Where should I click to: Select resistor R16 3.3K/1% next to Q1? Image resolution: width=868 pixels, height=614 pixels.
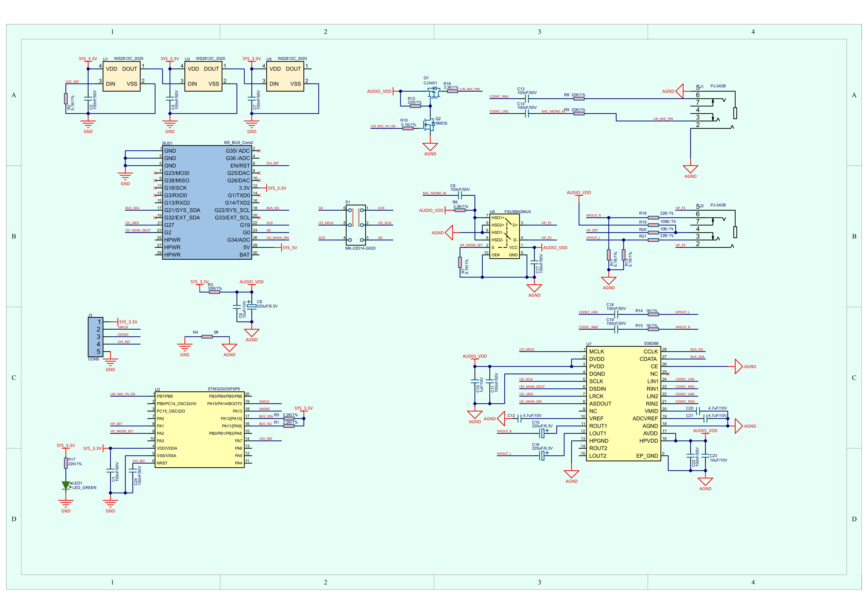452,91
